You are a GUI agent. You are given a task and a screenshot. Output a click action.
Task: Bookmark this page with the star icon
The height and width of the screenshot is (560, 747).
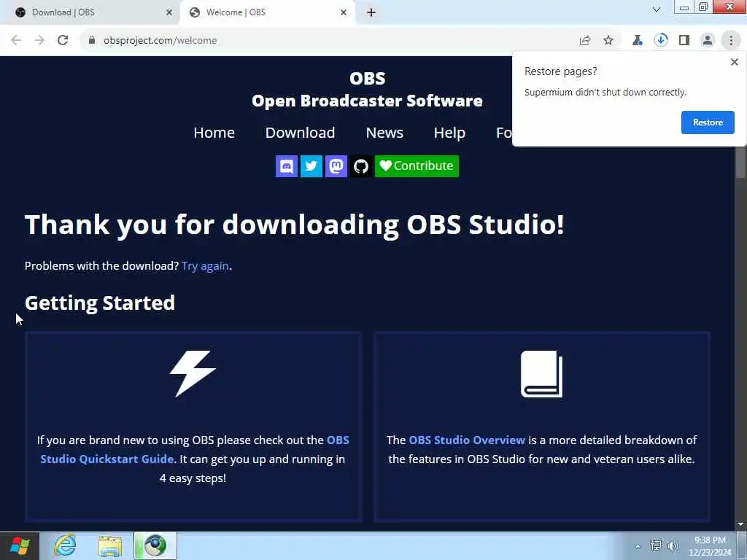pos(608,41)
